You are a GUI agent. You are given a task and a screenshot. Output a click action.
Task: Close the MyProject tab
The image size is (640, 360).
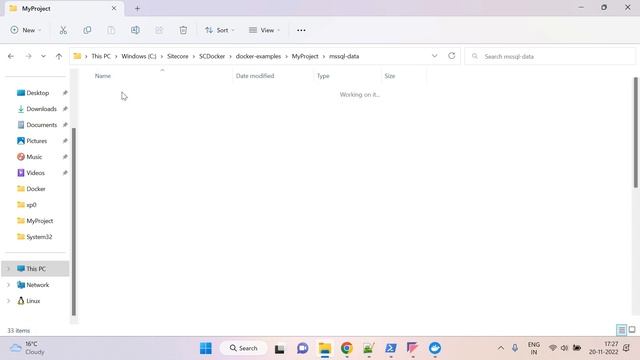pos(114,8)
